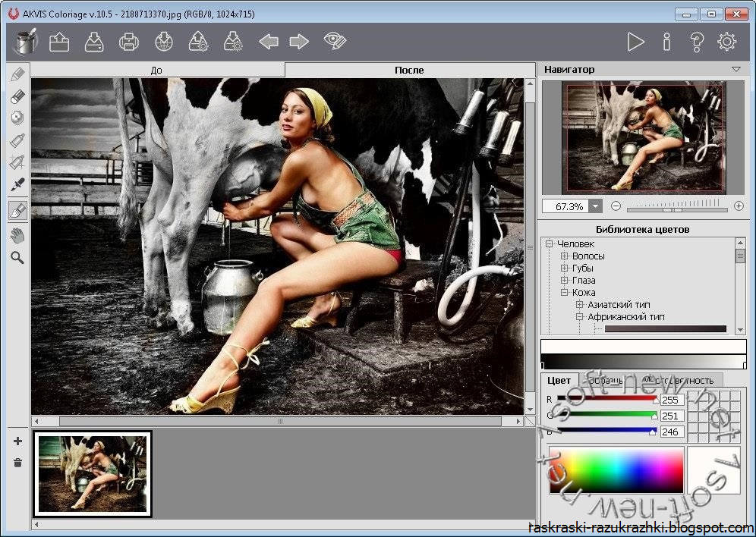Click the current white color preview box
This screenshot has width=756, height=537.
tap(713, 471)
